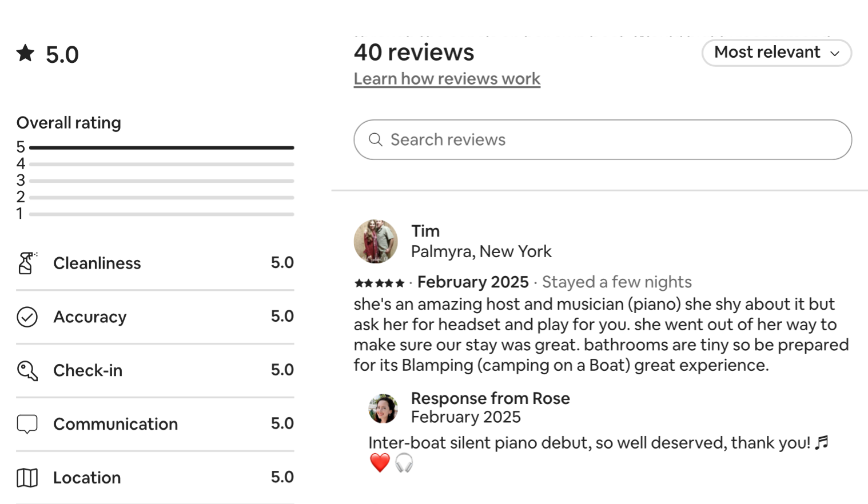Open Tim's profile photo
This screenshot has height=504, width=868.
(x=376, y=241)
